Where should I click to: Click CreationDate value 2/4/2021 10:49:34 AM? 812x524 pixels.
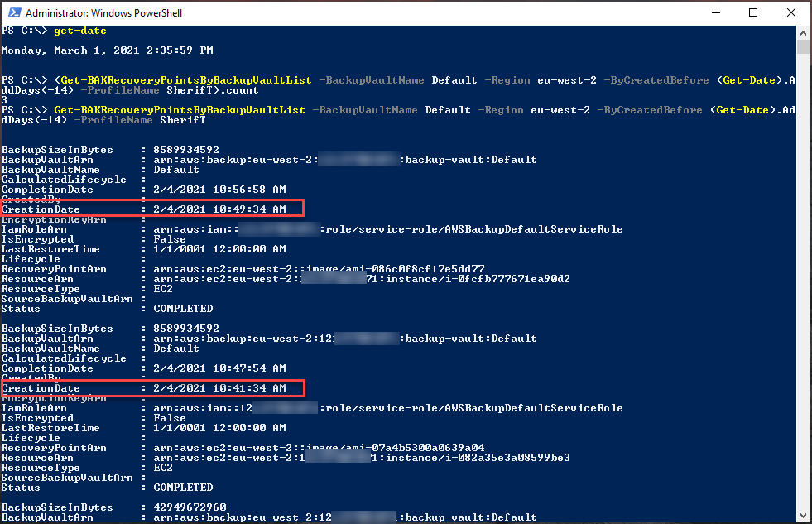pyautogui.click(x=219, y=209)
